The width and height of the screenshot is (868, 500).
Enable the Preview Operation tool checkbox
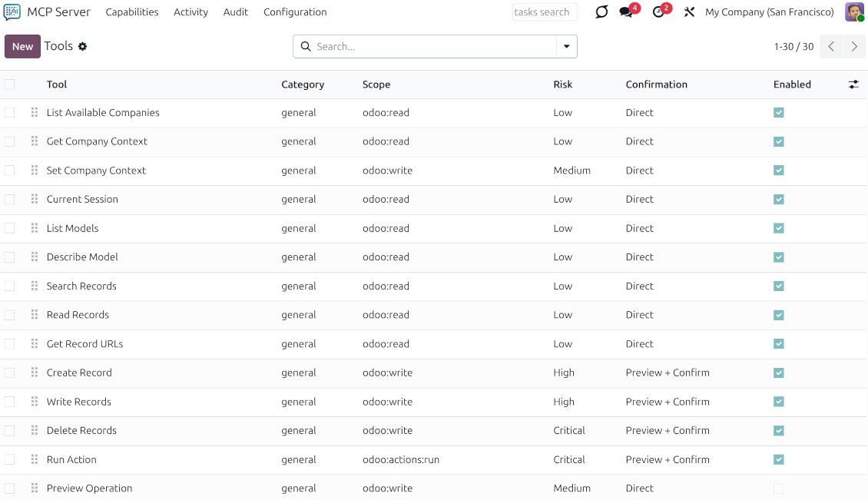coord(779,488)
